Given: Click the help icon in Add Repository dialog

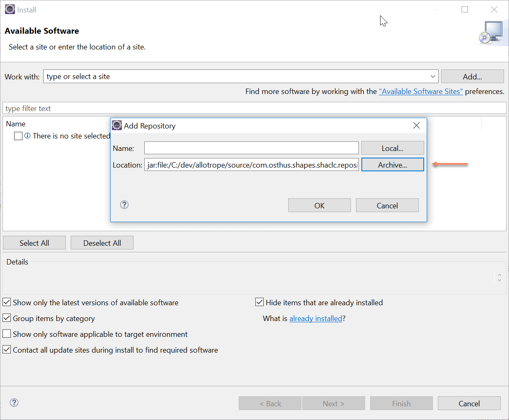Looking at the screenshot, I should [124, 205].
